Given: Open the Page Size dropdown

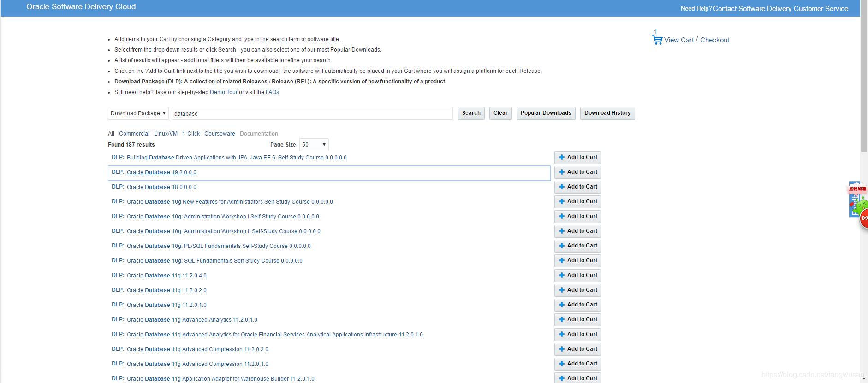Looking at the screenshot, I should tap(314, 145).
